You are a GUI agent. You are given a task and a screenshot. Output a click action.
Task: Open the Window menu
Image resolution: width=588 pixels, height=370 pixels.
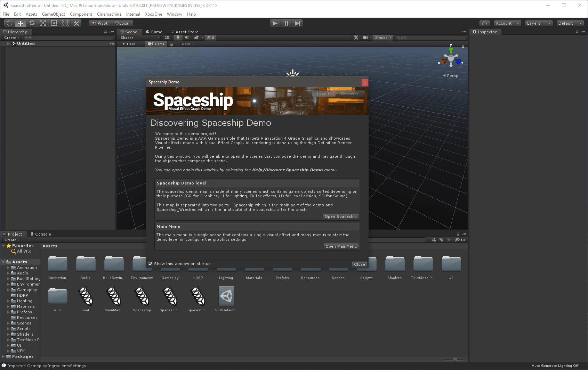tap(174, 14)
